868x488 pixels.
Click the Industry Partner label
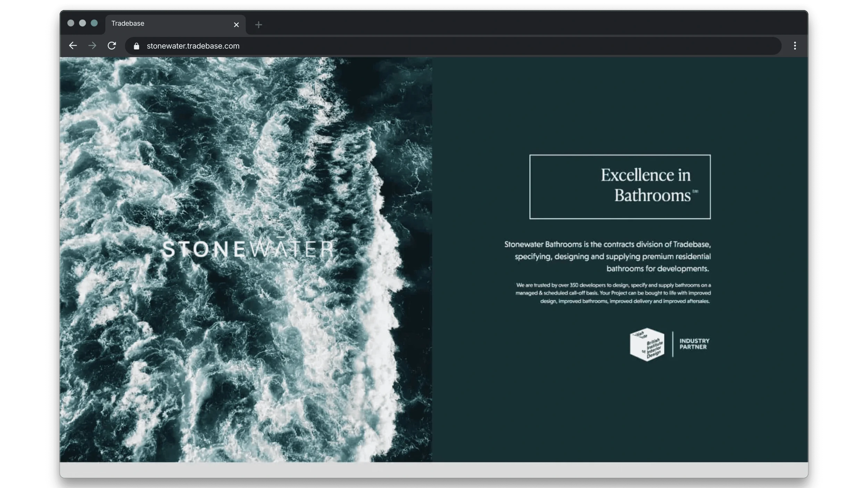[x=694, y=344]
